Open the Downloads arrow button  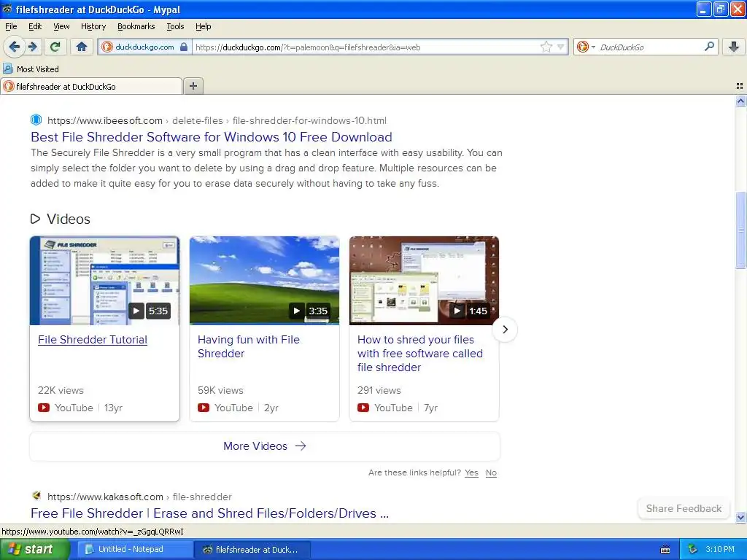point(734,47)
